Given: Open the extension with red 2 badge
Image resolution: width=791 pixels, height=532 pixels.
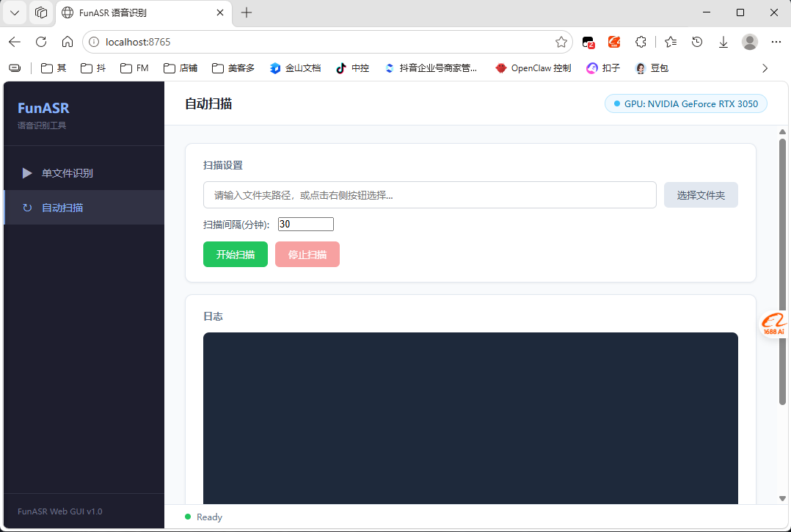Looking at the screenshot, I should (x=588, y=42).
